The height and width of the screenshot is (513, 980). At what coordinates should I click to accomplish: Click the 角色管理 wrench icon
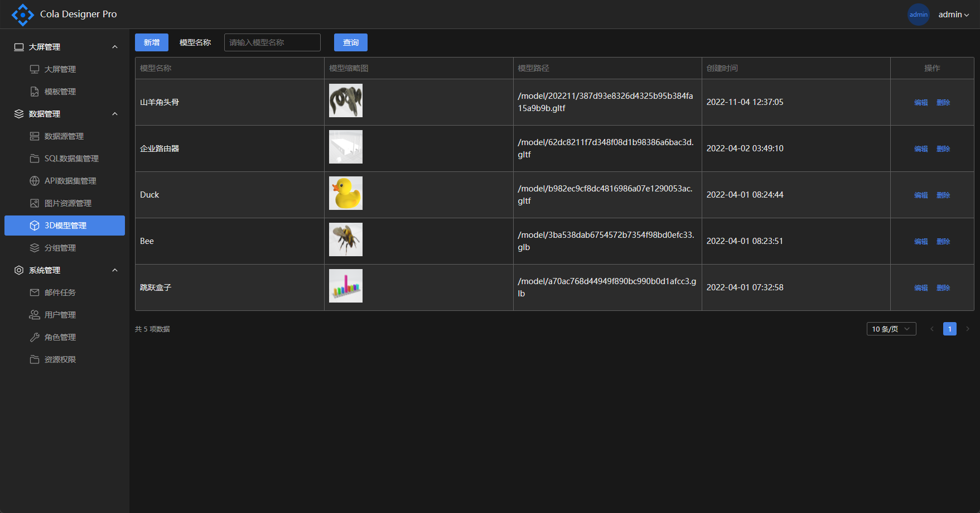35,337
